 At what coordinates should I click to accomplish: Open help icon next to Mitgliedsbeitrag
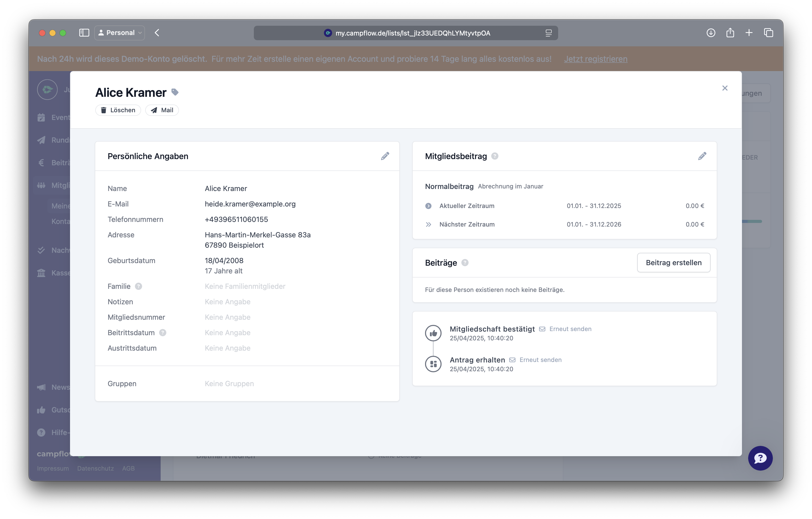495,156
